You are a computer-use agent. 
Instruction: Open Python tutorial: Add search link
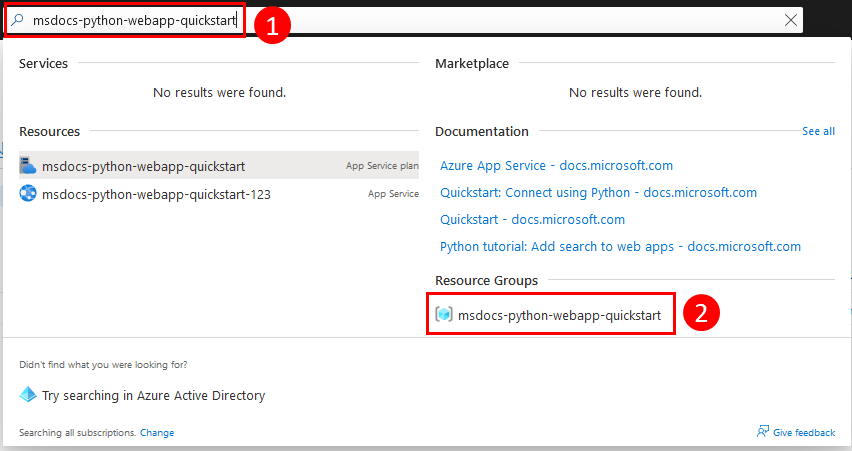621,247
